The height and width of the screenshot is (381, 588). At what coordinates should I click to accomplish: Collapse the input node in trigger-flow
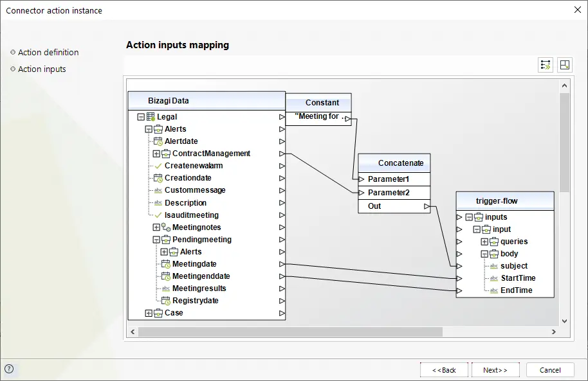coord(477,229)
